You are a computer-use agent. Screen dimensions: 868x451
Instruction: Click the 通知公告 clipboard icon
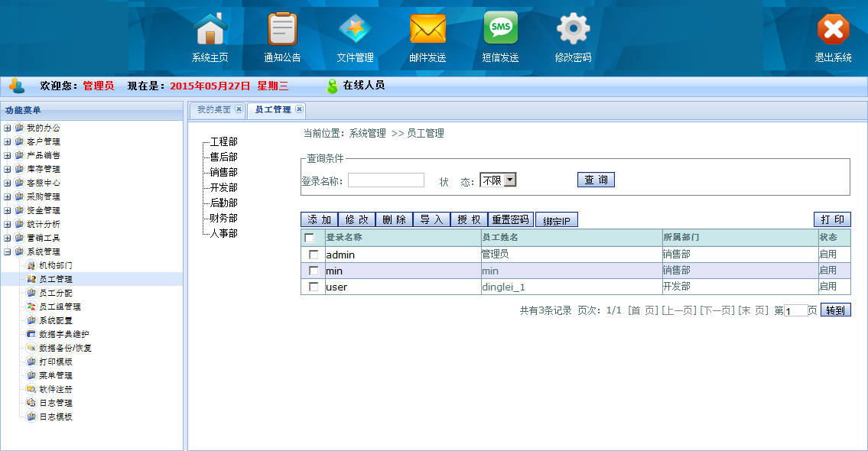pyautogui.click(x=282, y=31)
